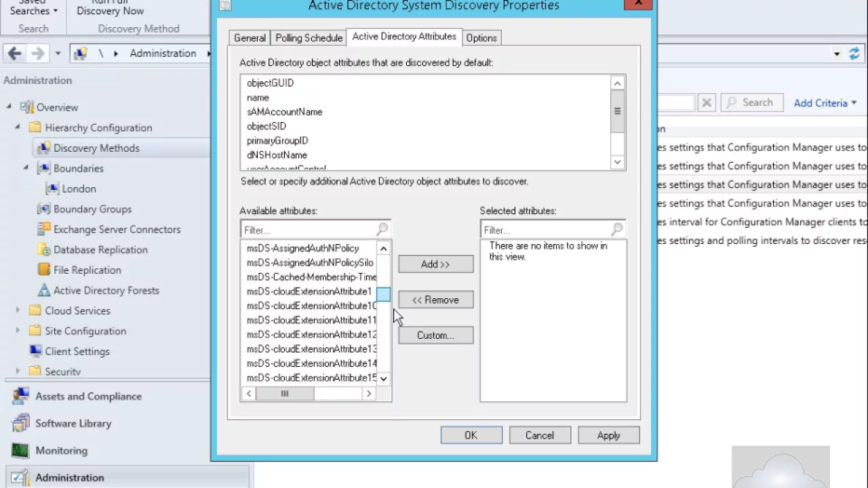Open the address bar dropdown arrow
Image resolution: width=868 pixels, height=488 pixels.
pyautogui.click(x=837, y=54)
